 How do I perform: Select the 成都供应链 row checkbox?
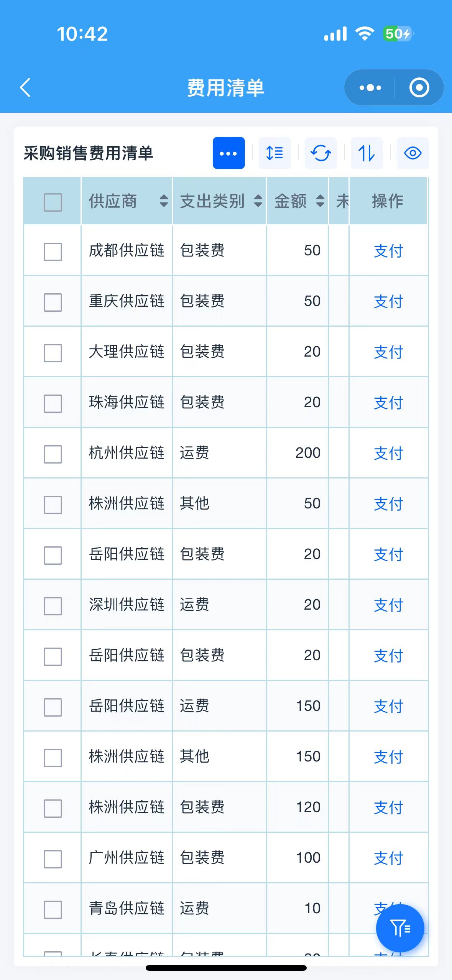(x=53, y=252)
